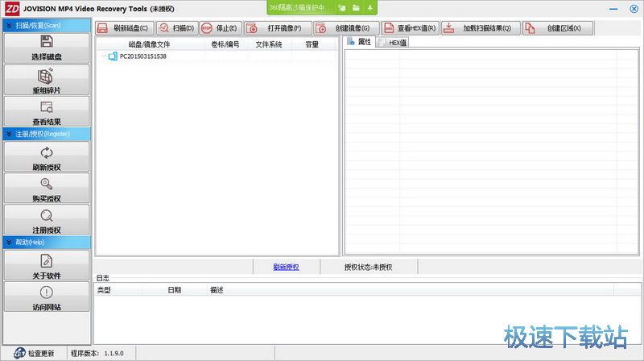
Task: Click 检查更新 in the status bar
Action: [40, 353]
